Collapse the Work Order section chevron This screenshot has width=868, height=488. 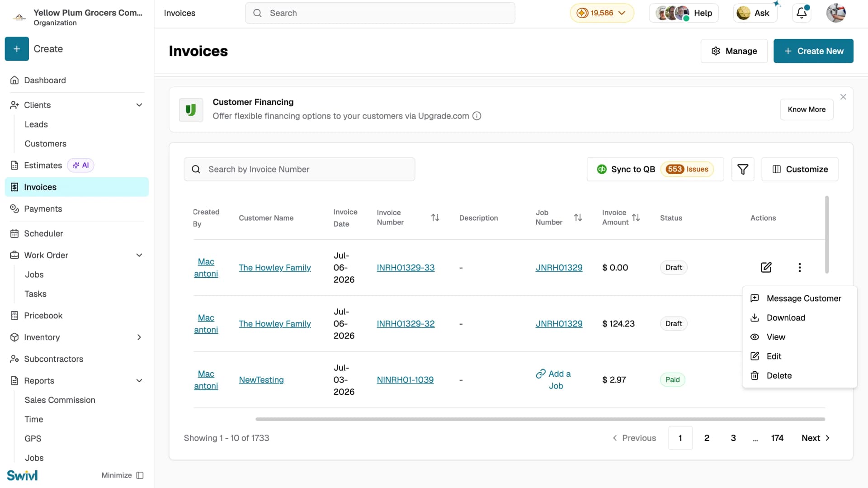139,255
